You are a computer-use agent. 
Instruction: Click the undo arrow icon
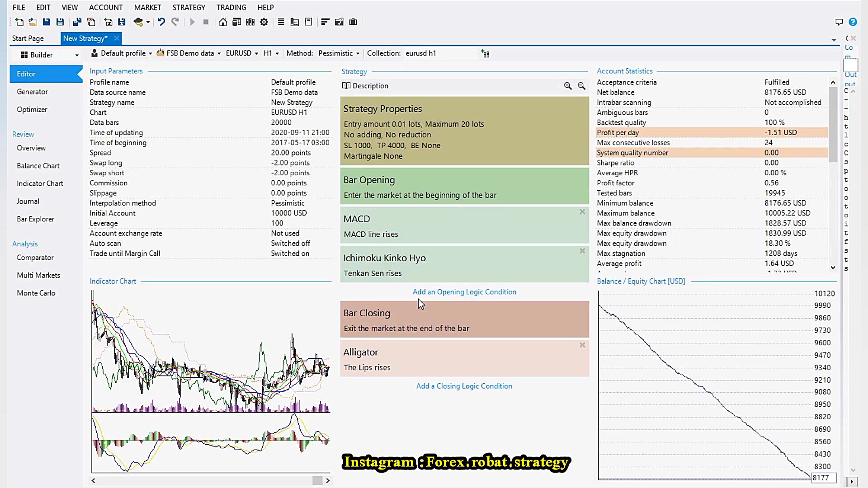click(161, 22)
